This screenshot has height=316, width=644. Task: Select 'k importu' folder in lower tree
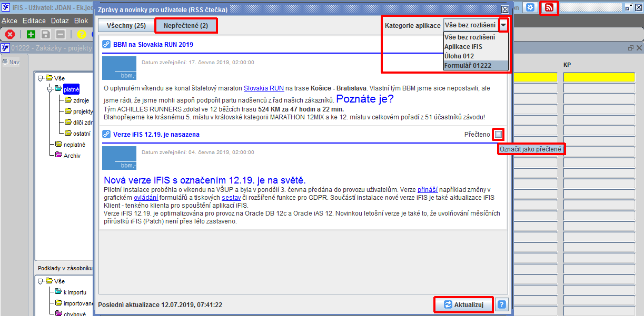74,292
